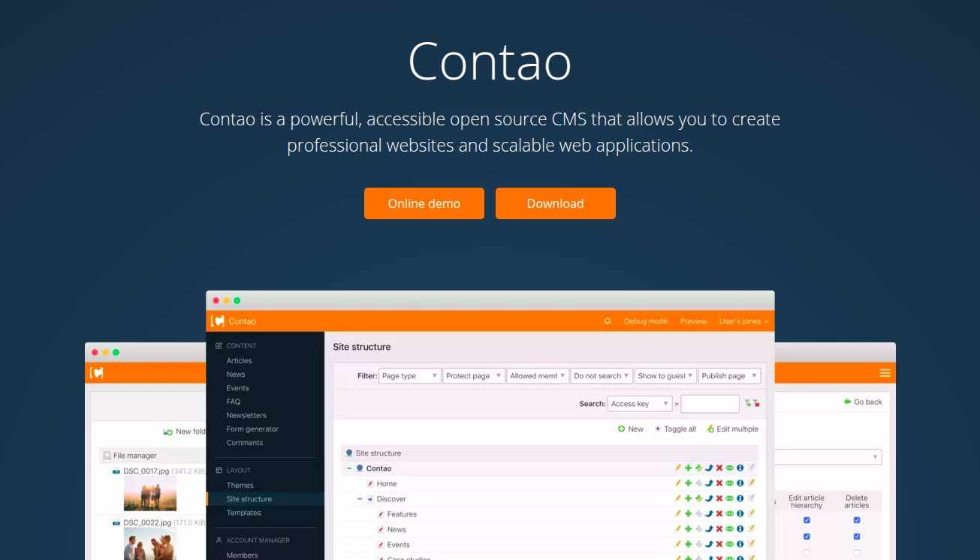Image resolution: width=980 pixels, height=560 pixels.
Task: Open Templates under Layout
Action: pos(244,513)
